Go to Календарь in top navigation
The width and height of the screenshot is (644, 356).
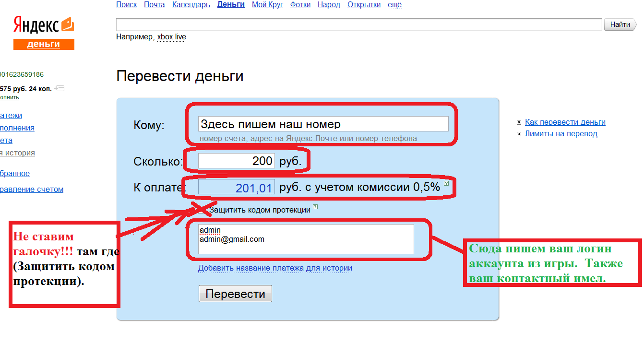pos(191,5)
